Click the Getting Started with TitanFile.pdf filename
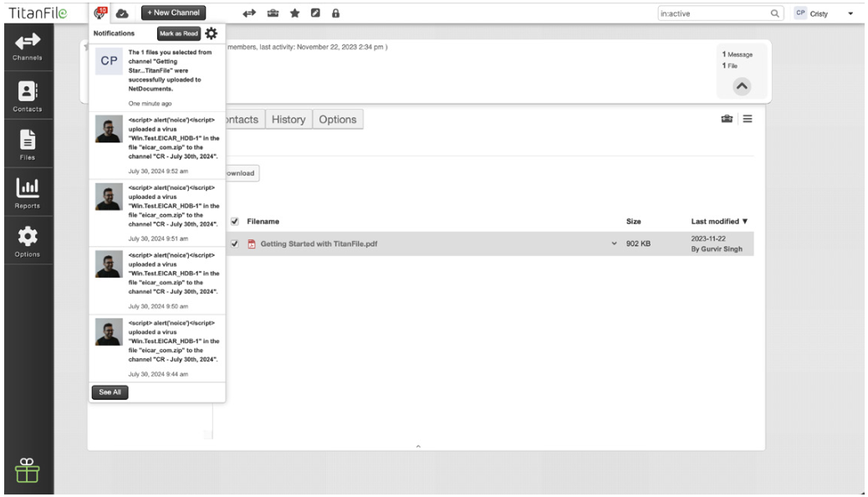The height and width of the screenshot is (497, 868). tap(319, 243)
